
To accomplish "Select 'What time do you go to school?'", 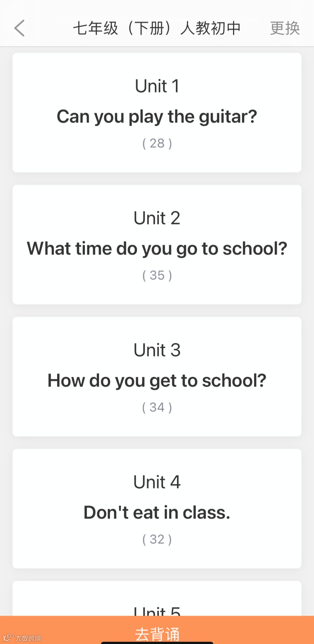I will [157, 249].
